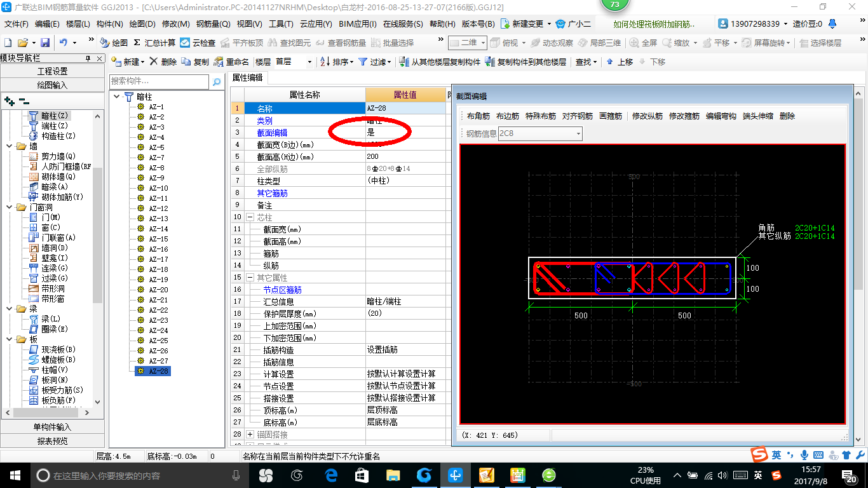Click 重命名 rename component button
The width and height of the screenshot is (868, 488).
232,62
